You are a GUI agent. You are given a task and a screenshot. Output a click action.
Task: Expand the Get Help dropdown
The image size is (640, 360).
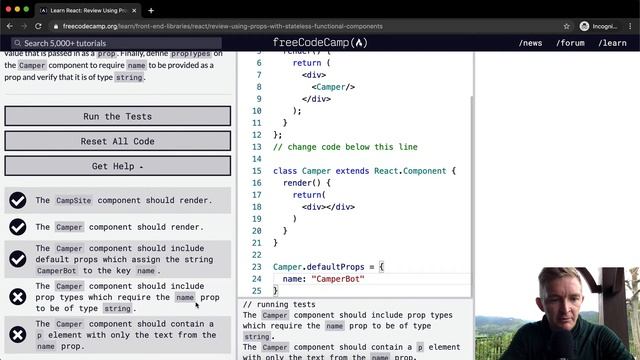pos(118,166)
